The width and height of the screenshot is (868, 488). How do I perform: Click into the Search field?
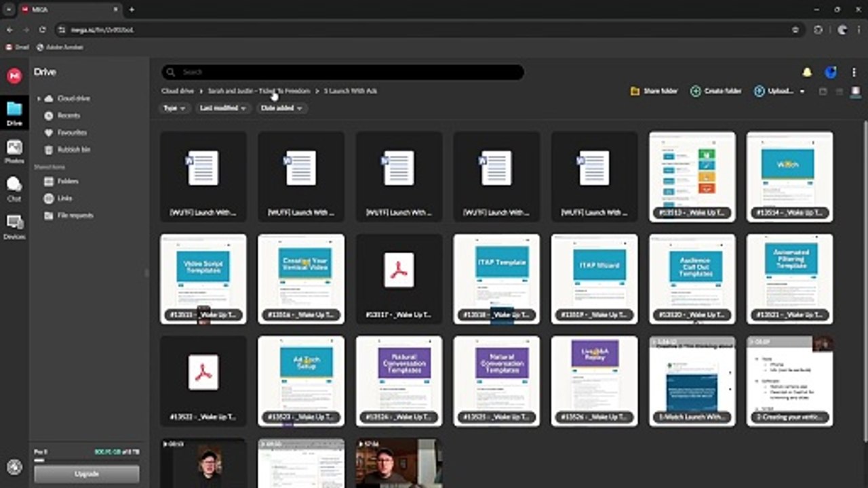(x=342, y=72)
